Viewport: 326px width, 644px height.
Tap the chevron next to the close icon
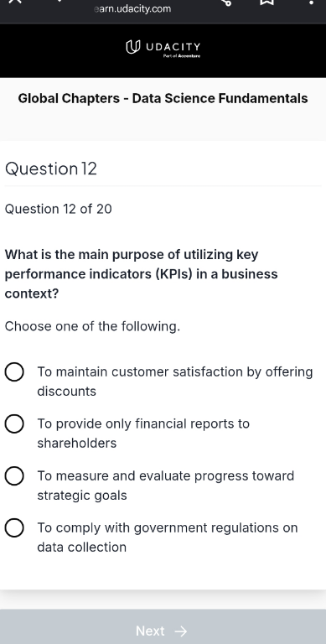point(60,1)
